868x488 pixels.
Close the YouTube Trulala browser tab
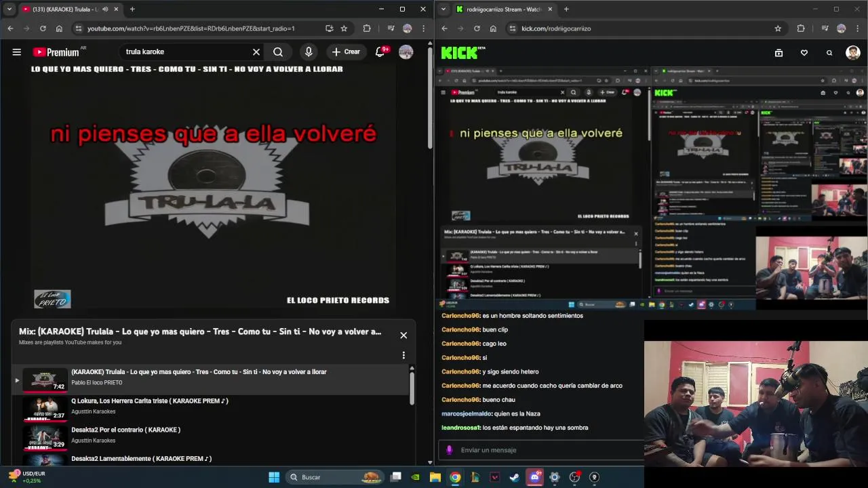(x=117, y=9)
